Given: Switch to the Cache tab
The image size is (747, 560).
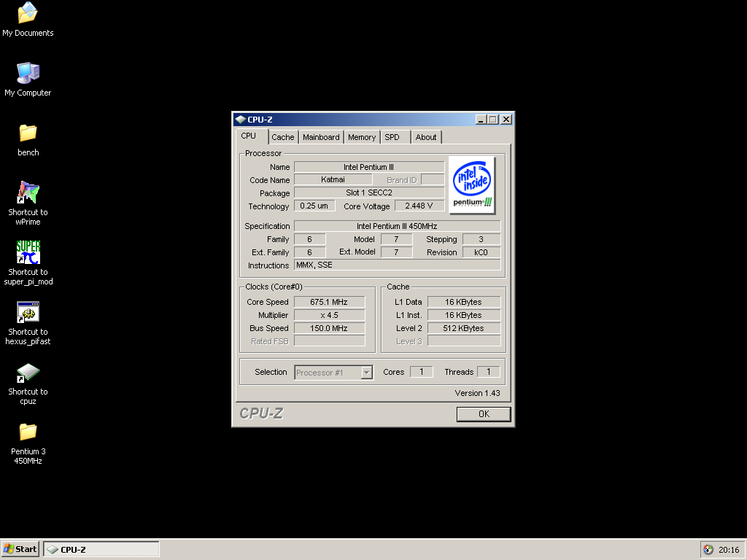Looking at the screenshot, I should (x=283, y=137).
